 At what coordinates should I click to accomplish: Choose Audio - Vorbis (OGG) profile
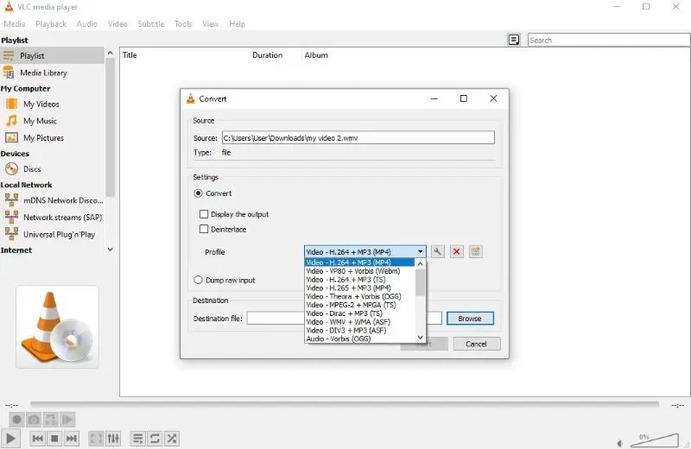coord(359,339)
